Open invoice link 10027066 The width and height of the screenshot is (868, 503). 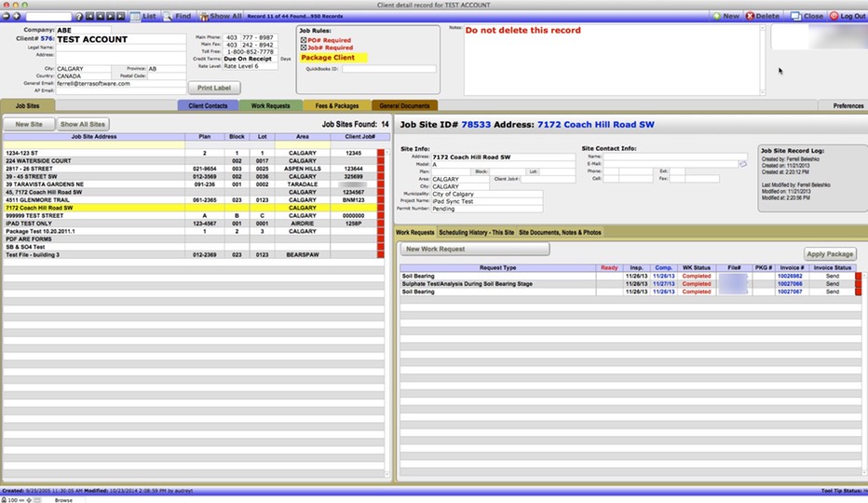click(x=790, y=283)
